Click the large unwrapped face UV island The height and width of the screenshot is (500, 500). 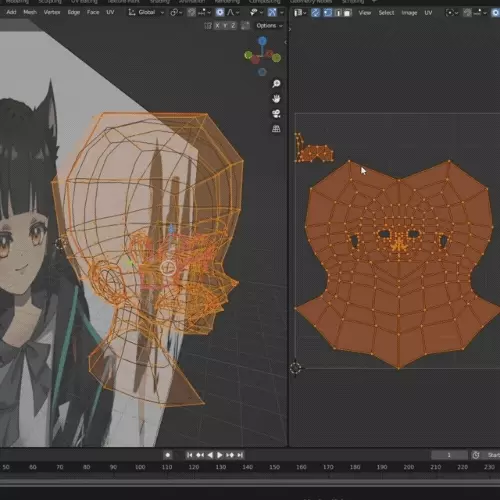click(399, 264)
